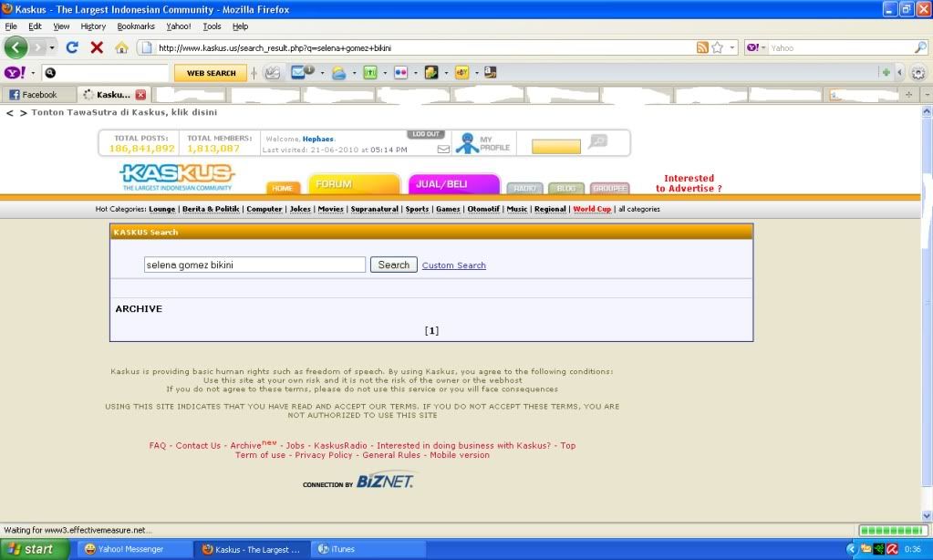Stop page loading with the red X
This screenshot has width=933, height=560.
(x=97, y=47)
